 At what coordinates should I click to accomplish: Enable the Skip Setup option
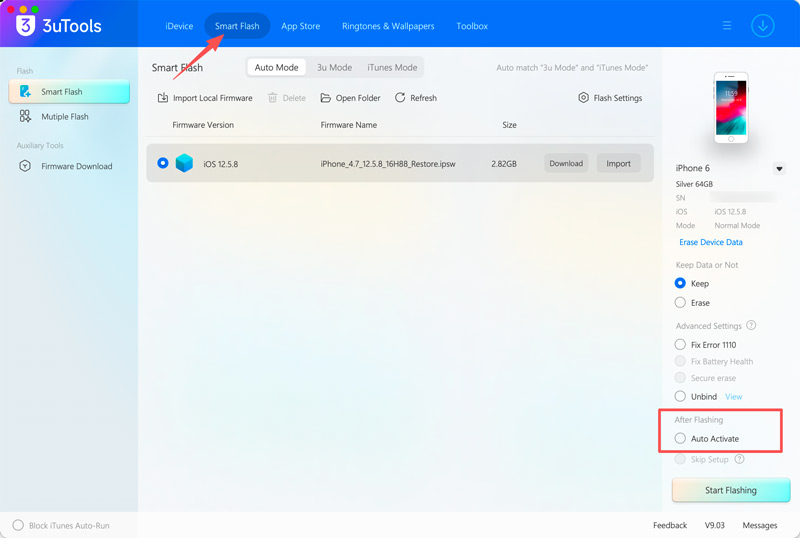click(x=680, y=459)
